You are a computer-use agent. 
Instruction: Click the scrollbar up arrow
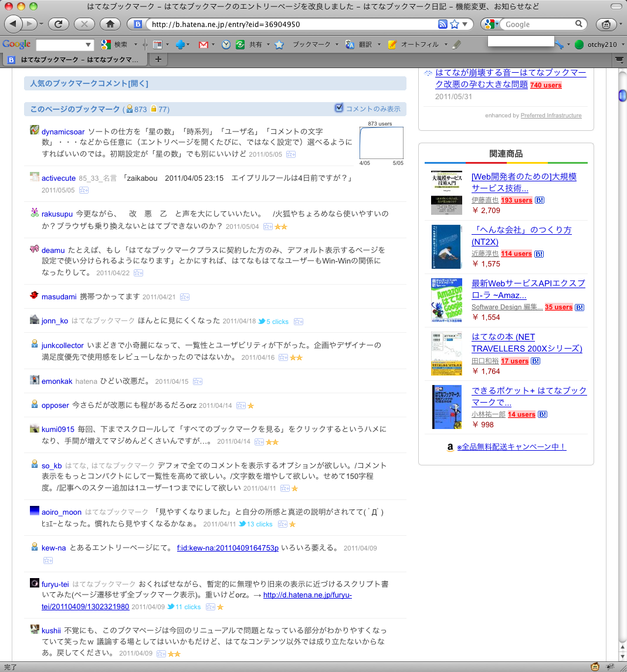623,647
